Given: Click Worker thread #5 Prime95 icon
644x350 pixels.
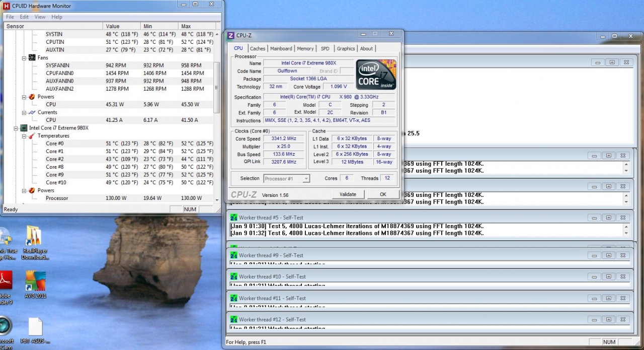Looking at the screenshot, I should (x=233, y=218).
